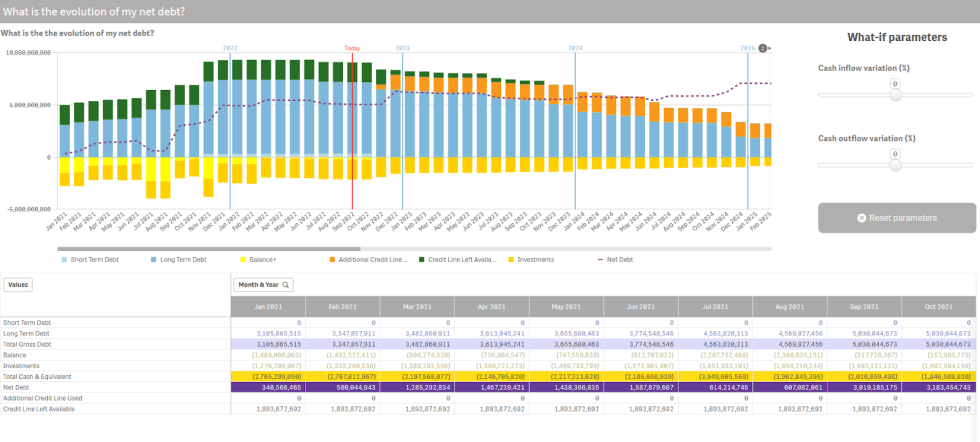Click the 2023 year marker on chart
This screenshot has width=980, height=442.
(x=403, y=48)
